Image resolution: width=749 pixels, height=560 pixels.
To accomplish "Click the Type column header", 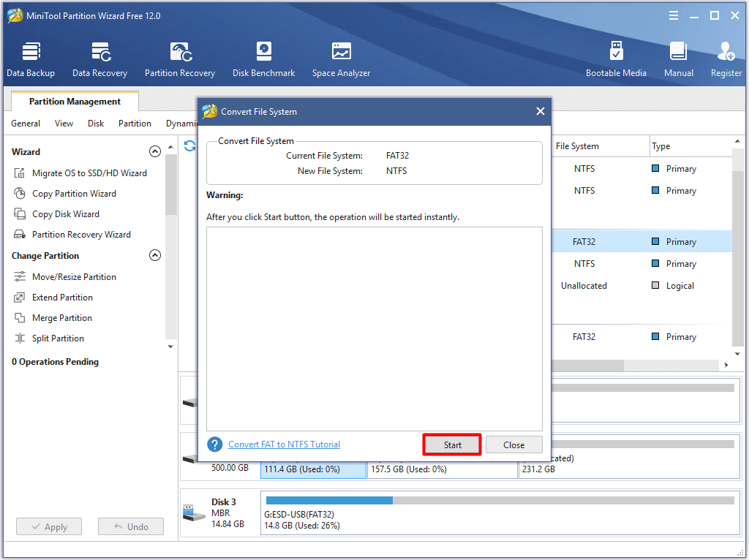I will click(x=690, y=146).
